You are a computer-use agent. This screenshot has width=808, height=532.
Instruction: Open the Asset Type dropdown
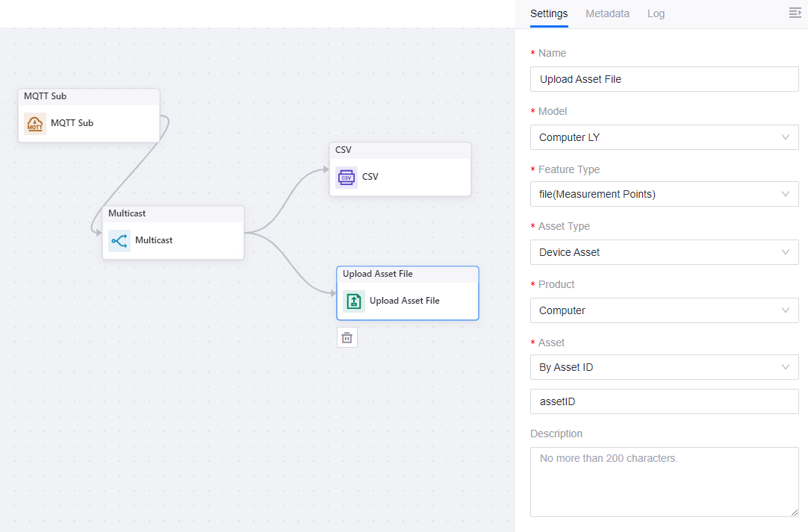[664, 252]
